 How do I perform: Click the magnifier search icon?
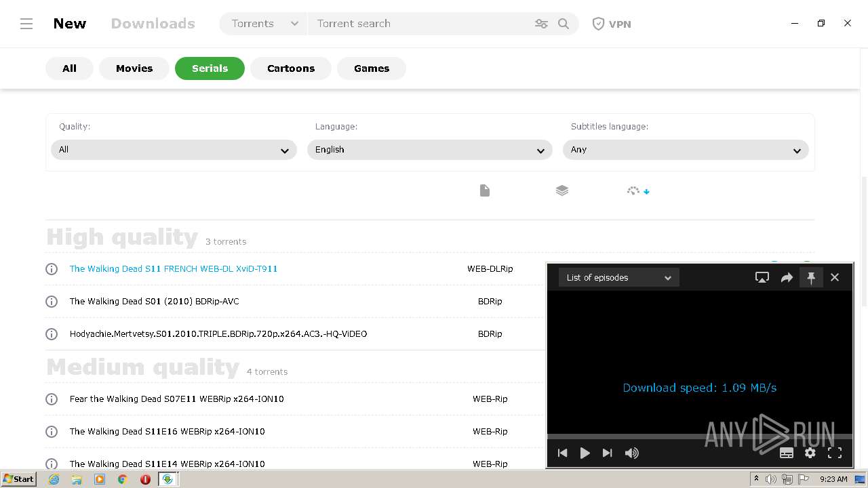click(x=564, y=24)
